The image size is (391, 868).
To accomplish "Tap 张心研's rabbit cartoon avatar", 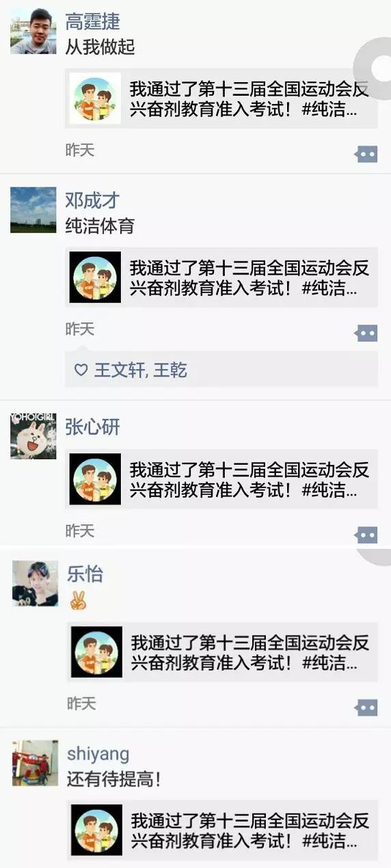I will (x=33, y=436).
